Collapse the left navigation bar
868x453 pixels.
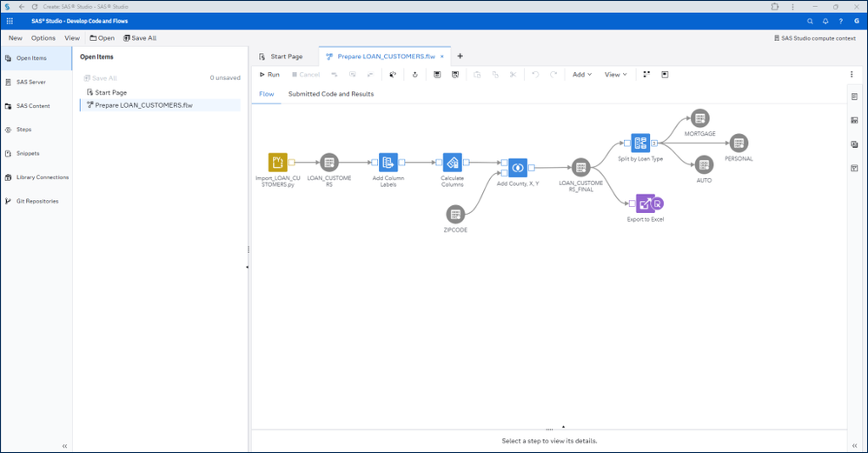[65, 446]
